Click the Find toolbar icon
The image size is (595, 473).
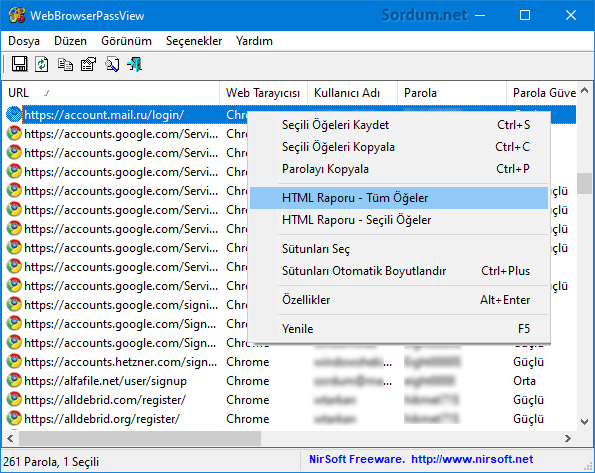tap(112, 64)
